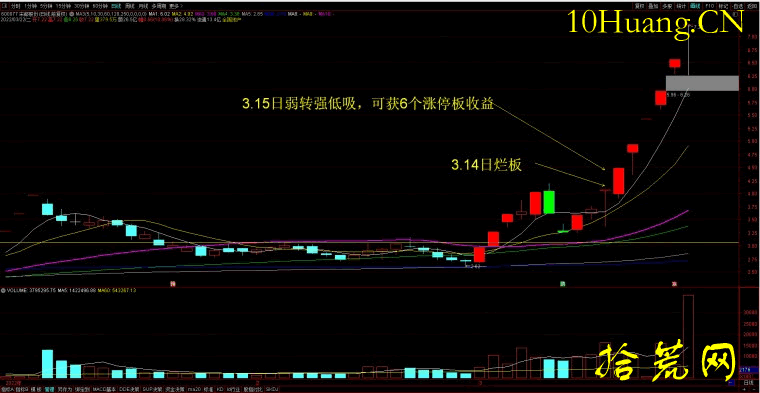
Task: Open the 更多 periods dropdown
Action: [176, 6]
